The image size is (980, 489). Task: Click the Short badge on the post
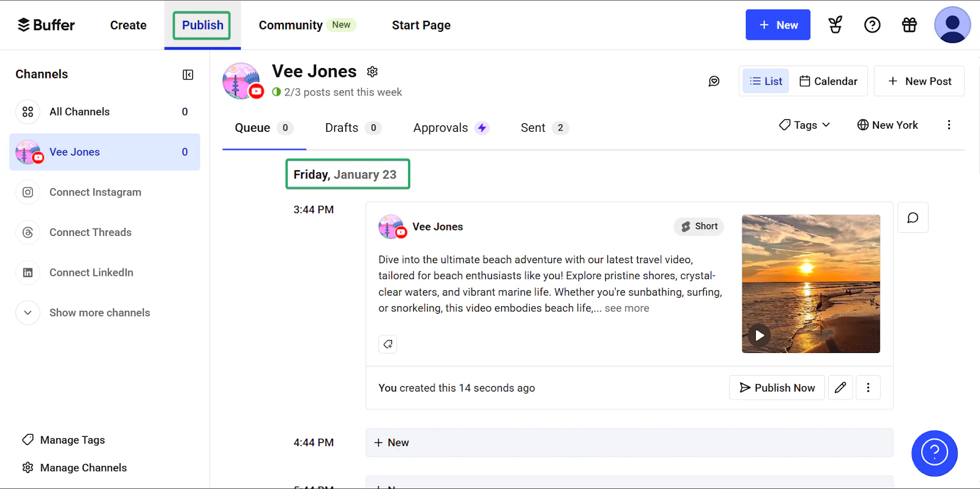[699, 226]
